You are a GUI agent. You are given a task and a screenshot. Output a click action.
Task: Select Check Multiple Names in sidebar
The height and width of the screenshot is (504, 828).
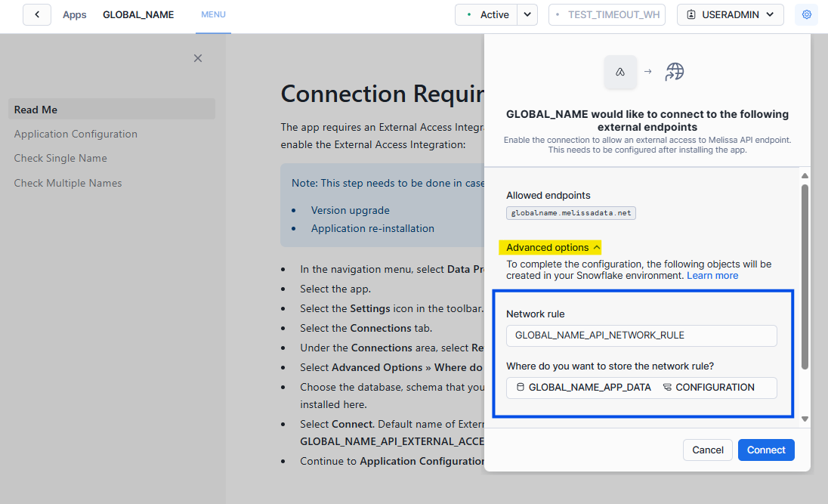click(x=67, y=184)
